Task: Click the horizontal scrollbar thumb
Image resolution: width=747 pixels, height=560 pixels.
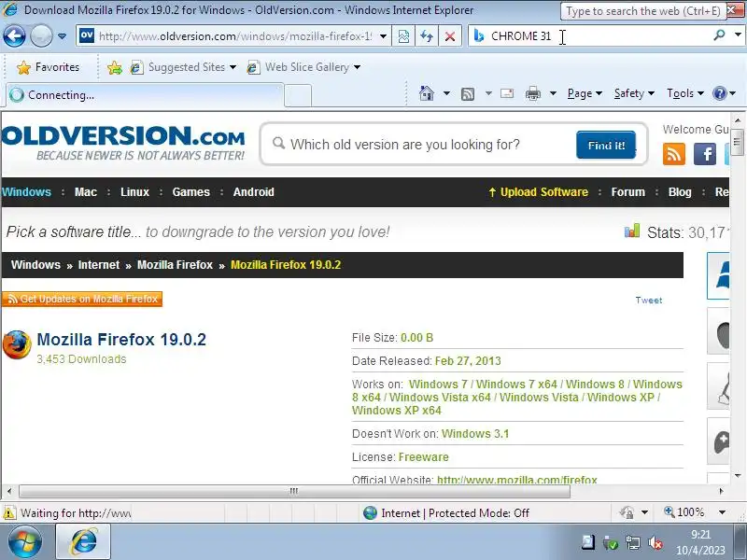Action: tap(294, 491)
